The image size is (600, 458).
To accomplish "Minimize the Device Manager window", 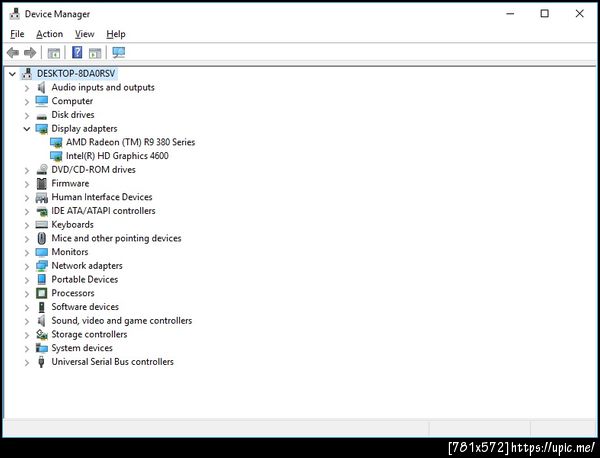I will coord(510,14).
